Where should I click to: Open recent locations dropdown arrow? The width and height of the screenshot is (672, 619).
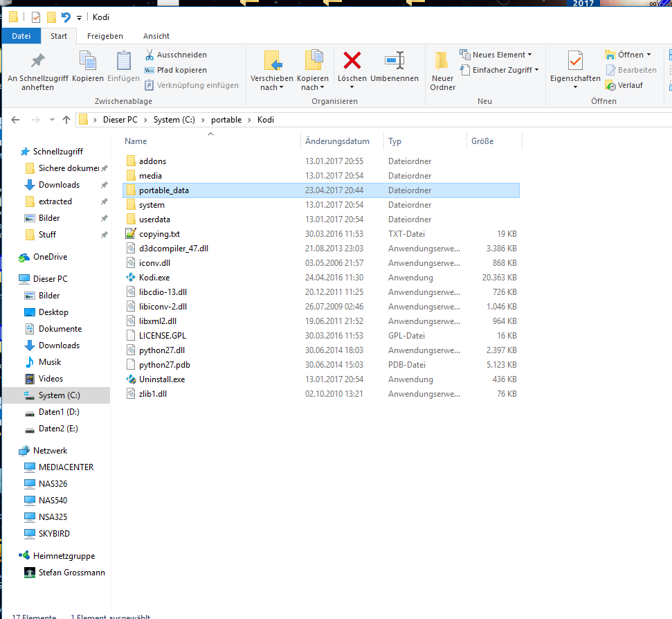pos(52,120)
